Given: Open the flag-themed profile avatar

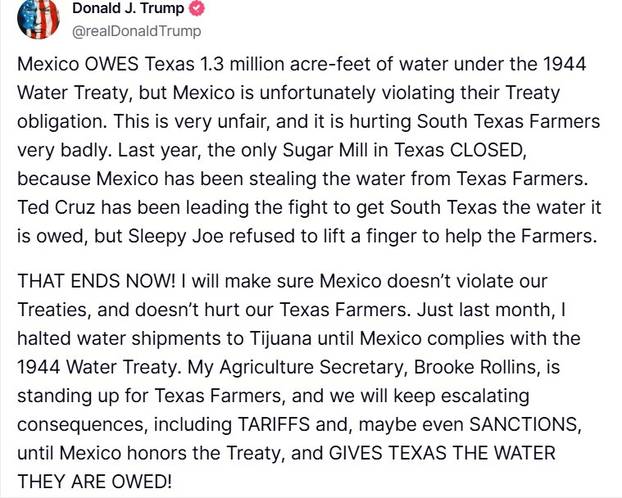Looking at the screenshot, I should (x=38, y=19).
